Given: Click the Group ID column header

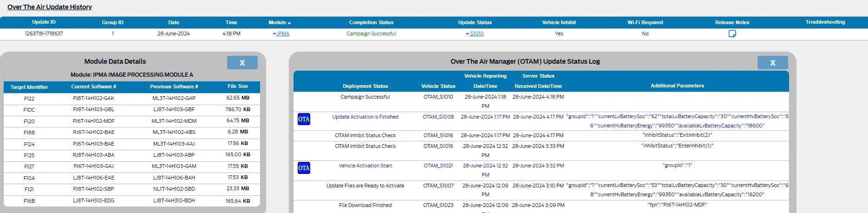Looking at the screenshot, I should coord(112,22).
